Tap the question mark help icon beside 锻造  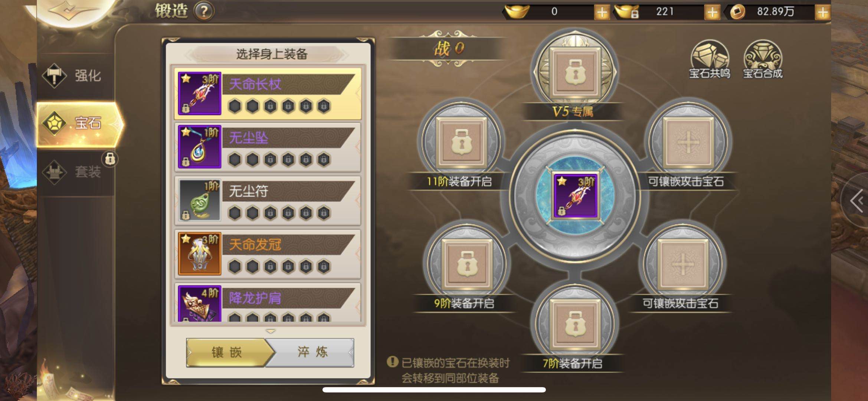[x=204, y=11]
